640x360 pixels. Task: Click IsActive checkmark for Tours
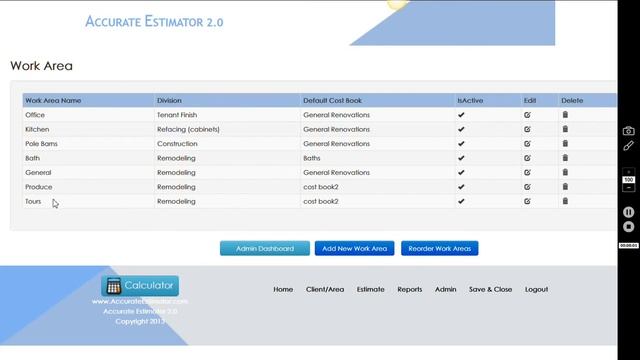coord(461,201)
